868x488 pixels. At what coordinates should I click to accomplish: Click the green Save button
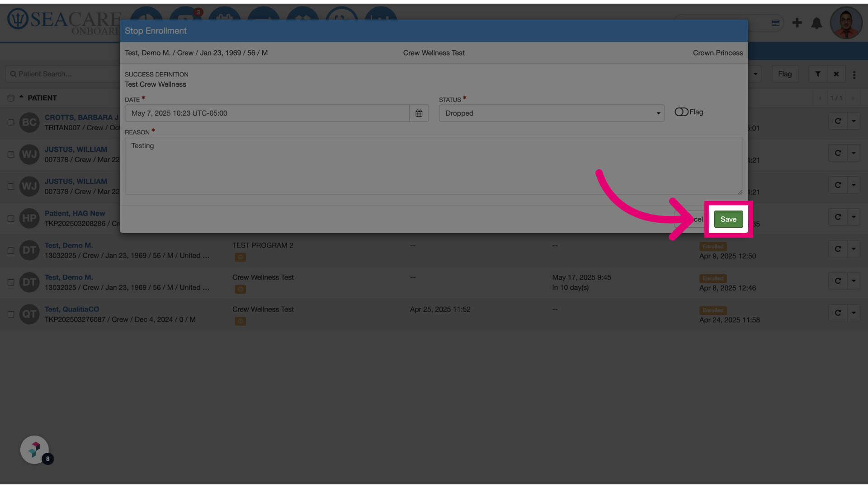click(x=728, y=219)
